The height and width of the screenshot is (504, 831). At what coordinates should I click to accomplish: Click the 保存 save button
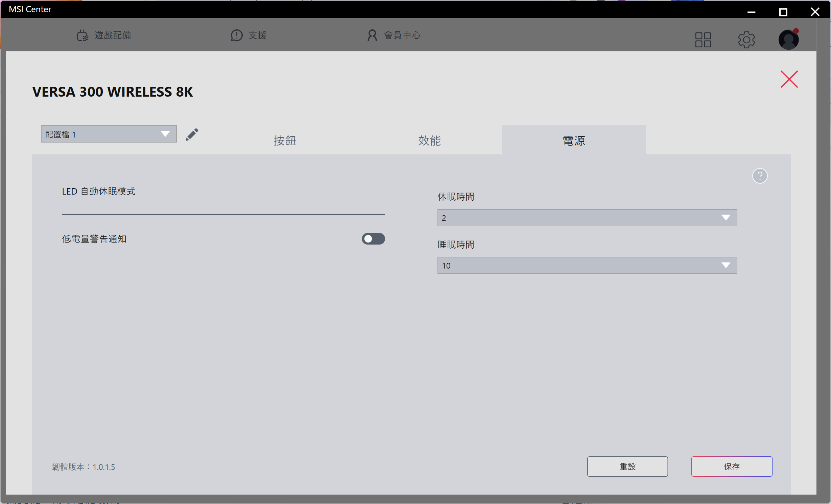[732, 467]
